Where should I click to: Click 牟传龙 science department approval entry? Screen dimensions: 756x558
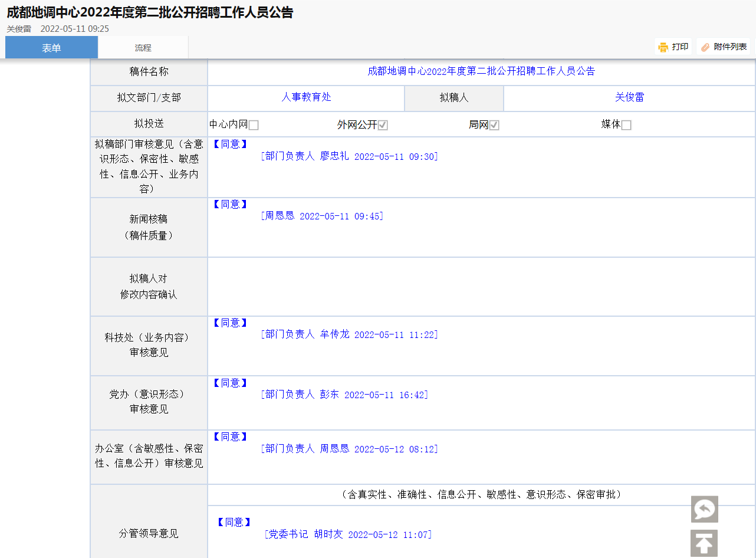coord(349,334)
